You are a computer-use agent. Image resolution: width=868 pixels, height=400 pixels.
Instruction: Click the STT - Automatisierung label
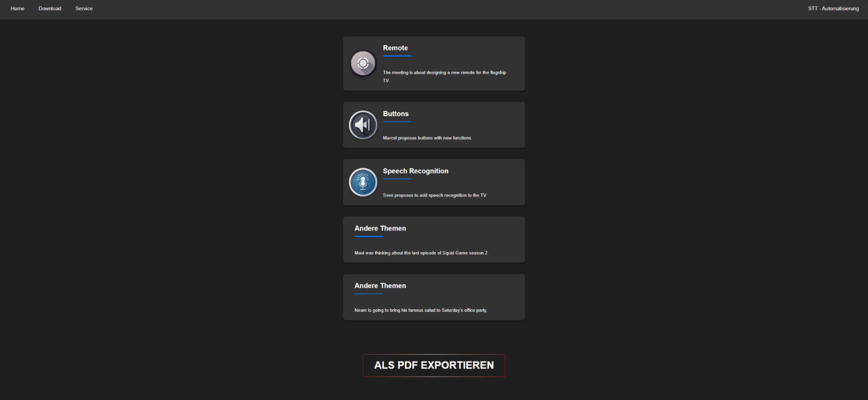coord(833,8)
